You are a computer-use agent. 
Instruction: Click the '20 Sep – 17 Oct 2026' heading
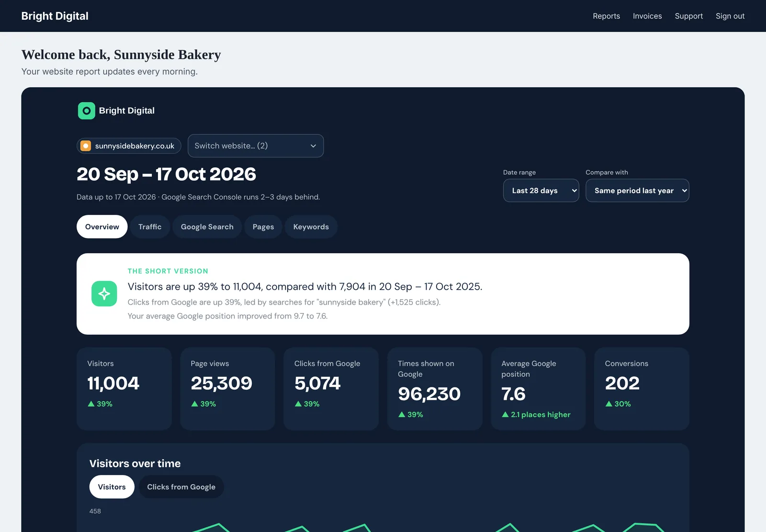(166, 174)
